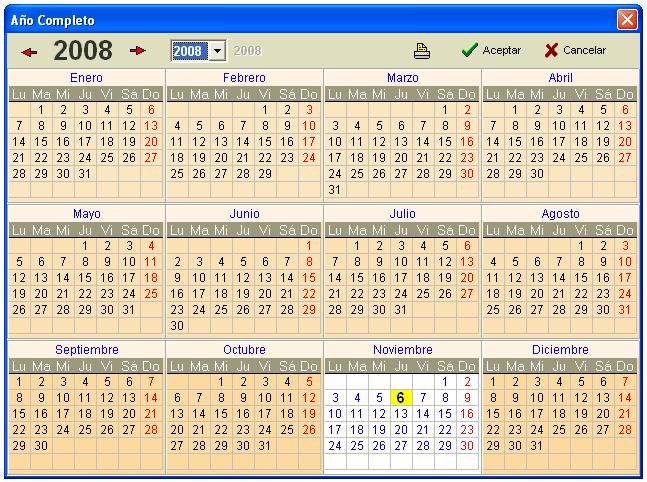Select the Junio month heading
The height and width of the screenshot is (482, 647).
[x=244, y=214]
